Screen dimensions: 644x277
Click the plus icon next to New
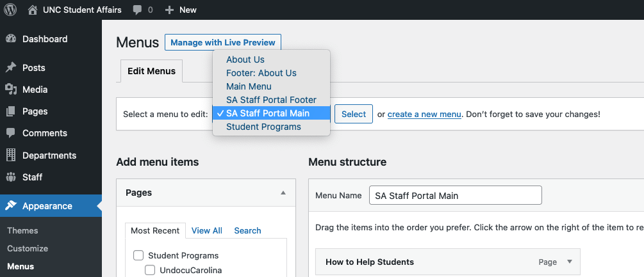(169, 10)
